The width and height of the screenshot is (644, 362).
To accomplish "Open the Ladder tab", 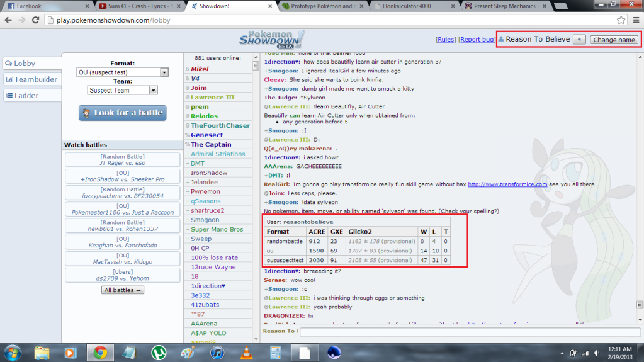I will click(32, 95).
